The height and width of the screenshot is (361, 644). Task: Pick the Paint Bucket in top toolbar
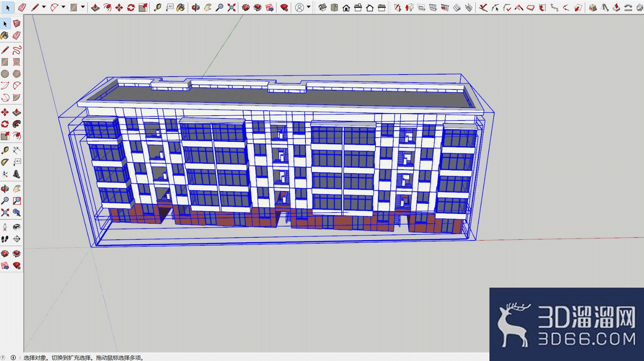tap(181, 7)
